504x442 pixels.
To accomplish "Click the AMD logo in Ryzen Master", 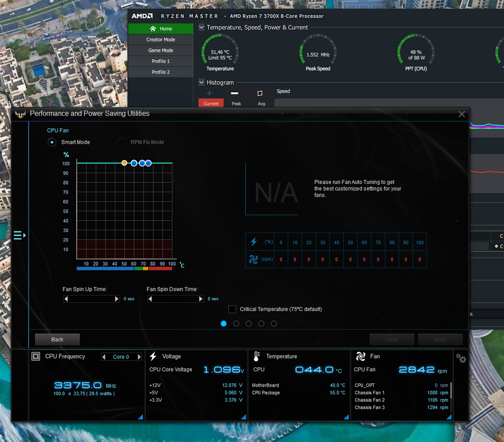I will click(x=142, y=16).
